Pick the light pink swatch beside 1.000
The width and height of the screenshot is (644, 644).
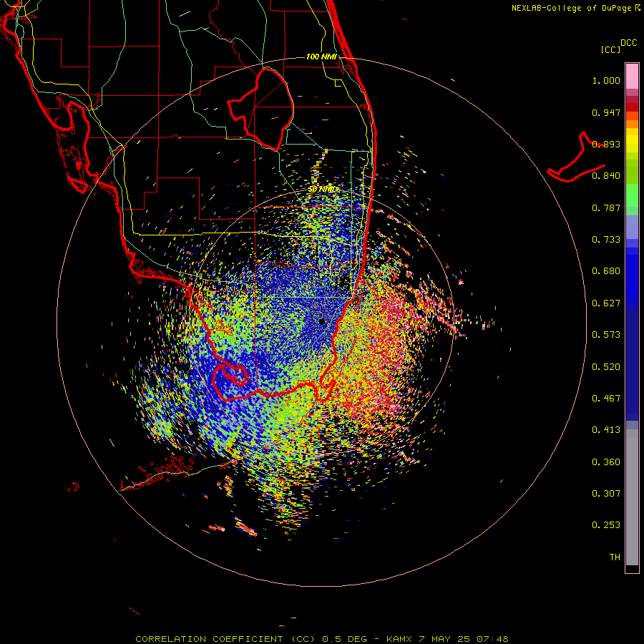[x=632, y=77]
